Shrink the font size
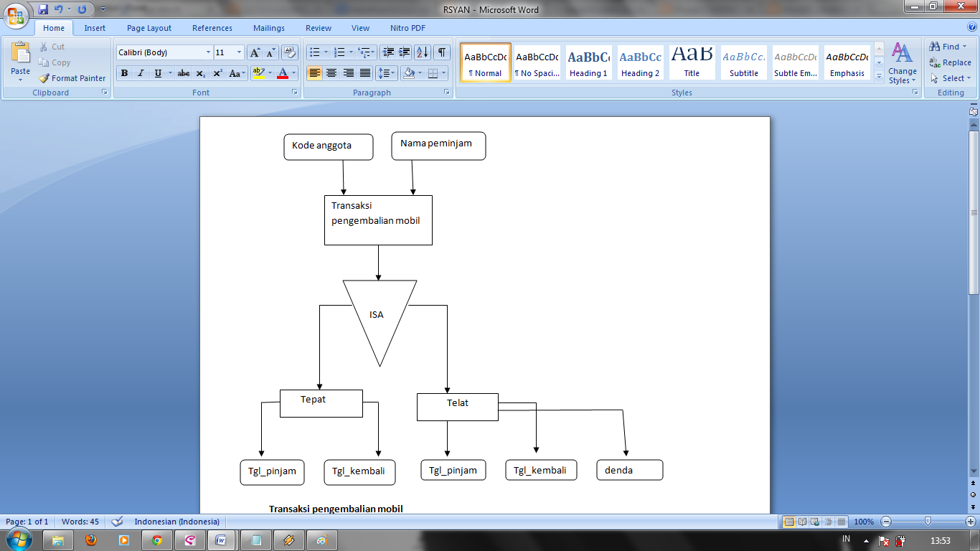Viewport: 980px width, 551px height. pyautogui.click(x=271, y=52)
